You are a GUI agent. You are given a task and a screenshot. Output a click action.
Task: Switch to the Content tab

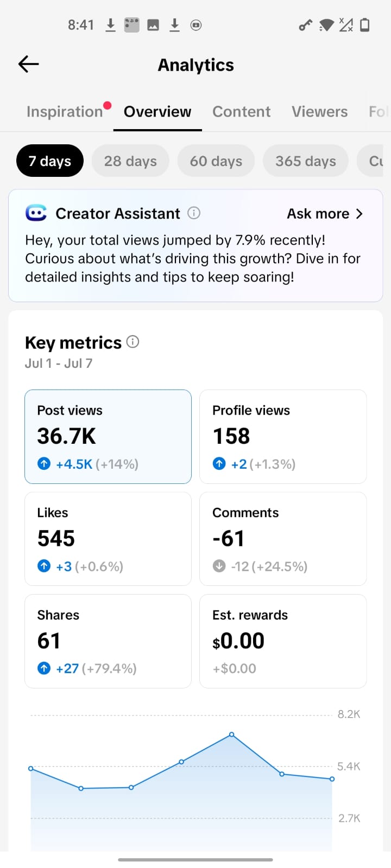241,111
